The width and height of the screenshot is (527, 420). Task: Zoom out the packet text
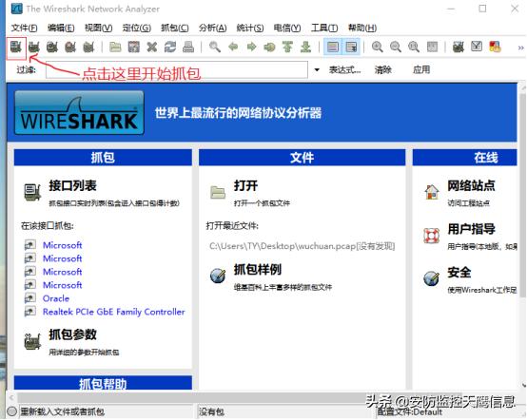(x=396, y=47)
